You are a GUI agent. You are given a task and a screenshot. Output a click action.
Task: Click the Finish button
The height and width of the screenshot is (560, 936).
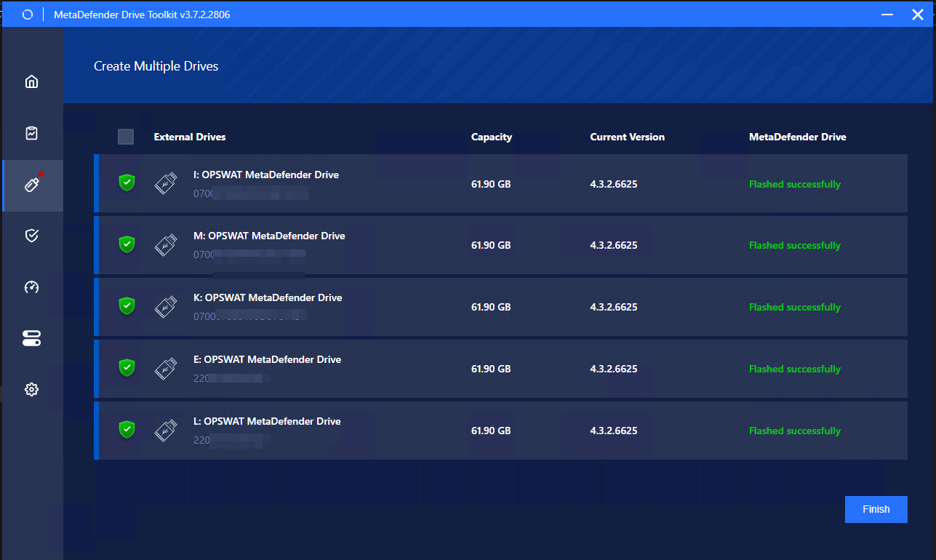pos(876,509)
